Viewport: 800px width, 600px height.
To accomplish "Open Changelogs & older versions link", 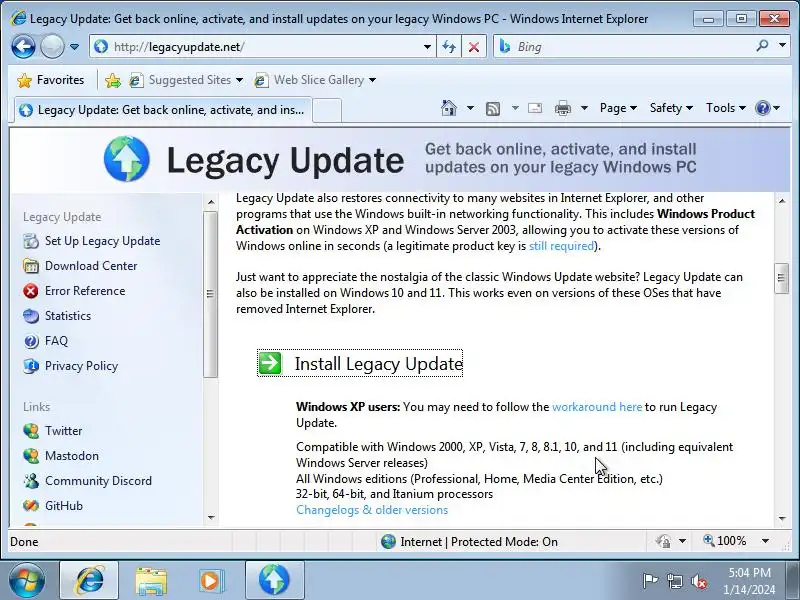I will (x=372, y=510).
